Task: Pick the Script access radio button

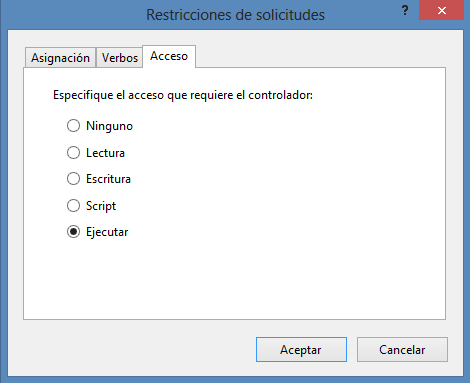Action: click(x=73, y=206)
